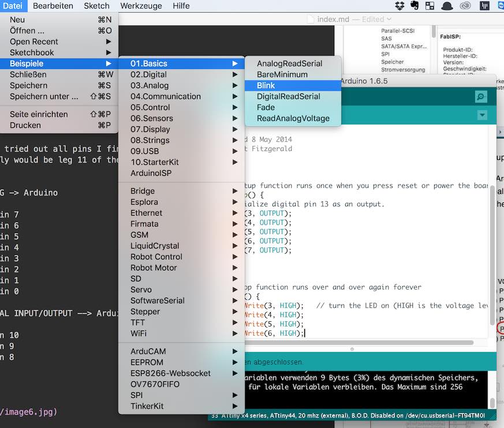Choose Speichern unter ... entry
The width and height of the screenshot is (504, 428).
click(x=59, y=96)
